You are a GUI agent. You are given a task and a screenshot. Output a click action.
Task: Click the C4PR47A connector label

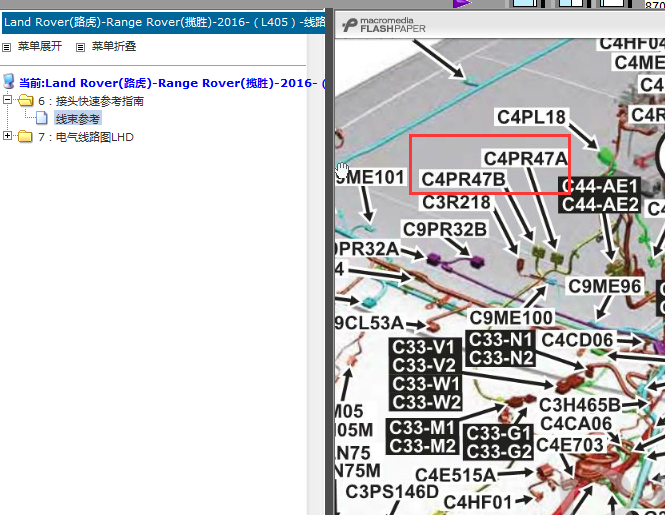[525, 159]
